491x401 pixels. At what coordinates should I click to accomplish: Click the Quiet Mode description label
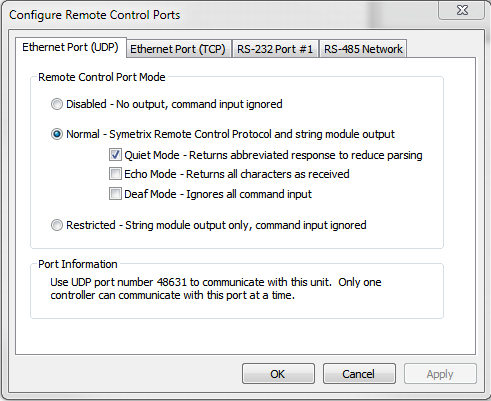point(273,155)
